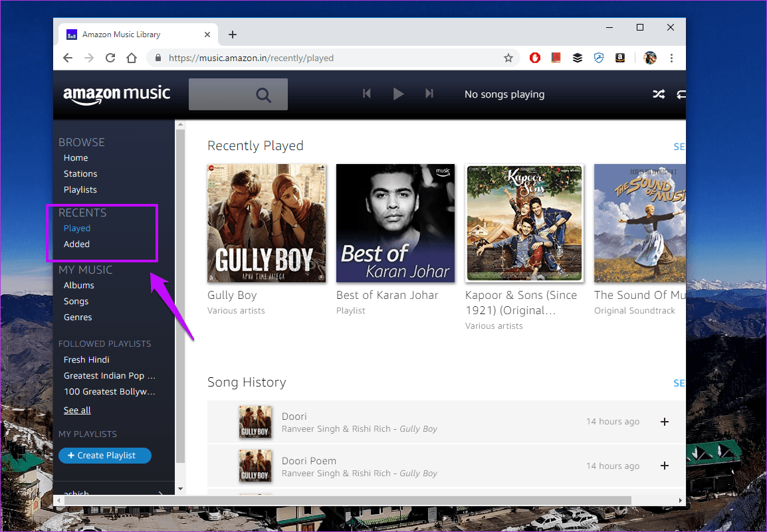This screenshot has width=767, height=532.
Task: Click the Doori Poem song thumbnail
Action: click(x=255, y=466)
